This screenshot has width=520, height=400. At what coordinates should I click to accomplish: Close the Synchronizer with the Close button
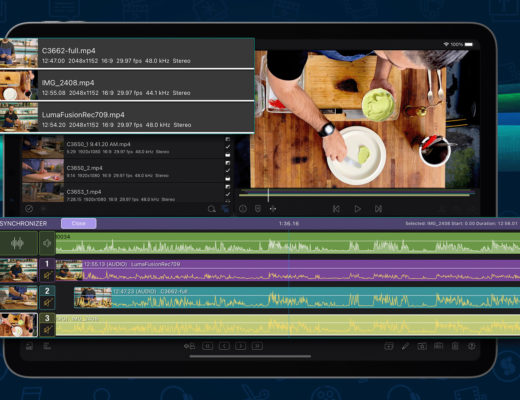(x=79, y=223)
